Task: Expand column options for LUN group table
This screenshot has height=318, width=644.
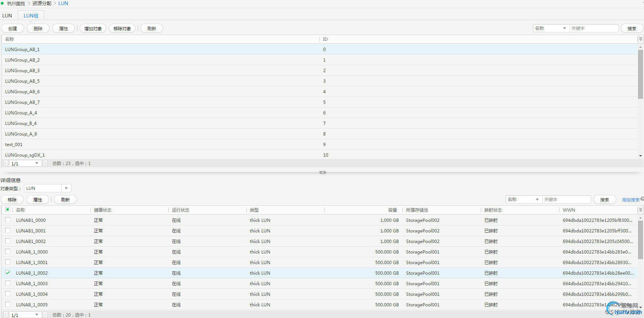Action: click(x=640, y=39)
